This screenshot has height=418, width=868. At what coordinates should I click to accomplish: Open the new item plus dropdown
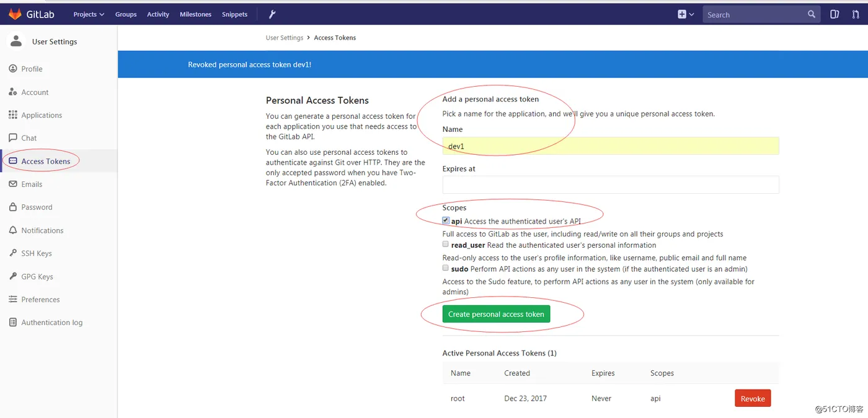point(686,14)
